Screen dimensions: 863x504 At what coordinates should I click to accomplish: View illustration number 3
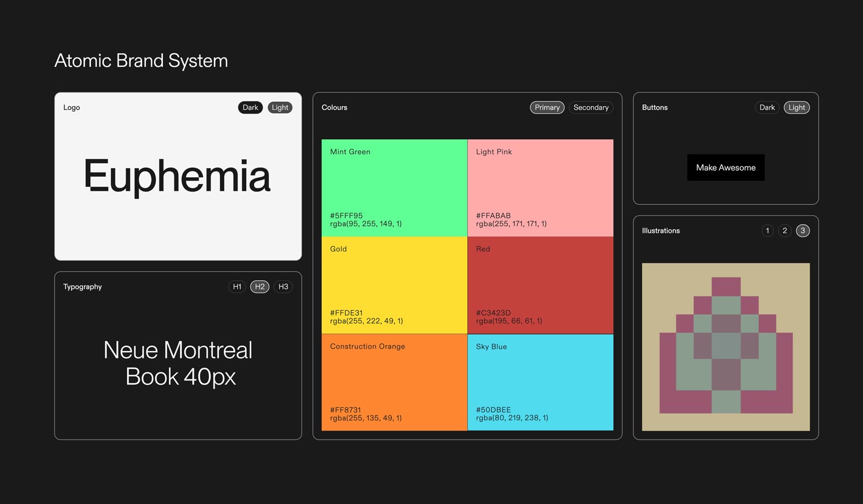tap(803, 231)
